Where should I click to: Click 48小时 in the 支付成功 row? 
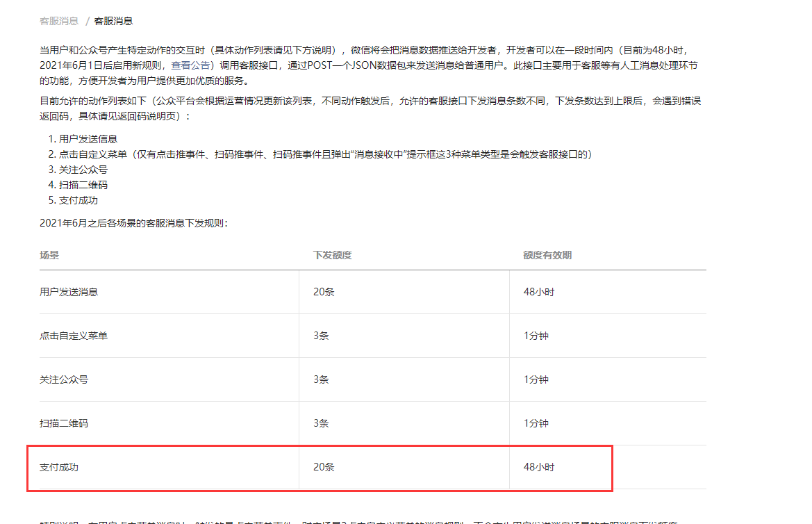[x=539, y=467]
